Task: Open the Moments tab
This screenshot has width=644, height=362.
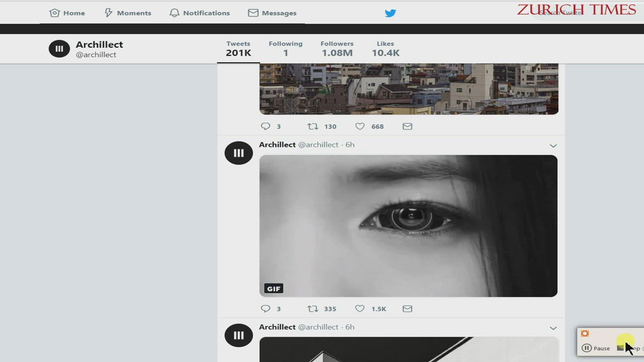Action: [x=127, y=13]
